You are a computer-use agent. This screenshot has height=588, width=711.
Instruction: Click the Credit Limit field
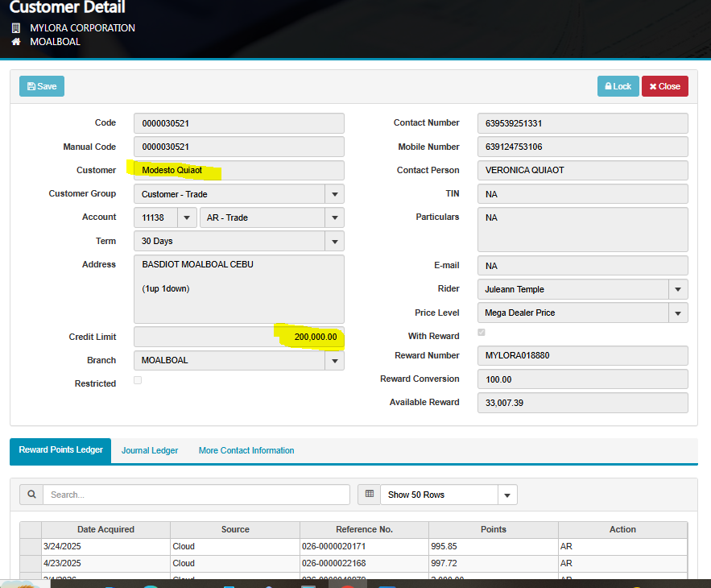(238, 337)
